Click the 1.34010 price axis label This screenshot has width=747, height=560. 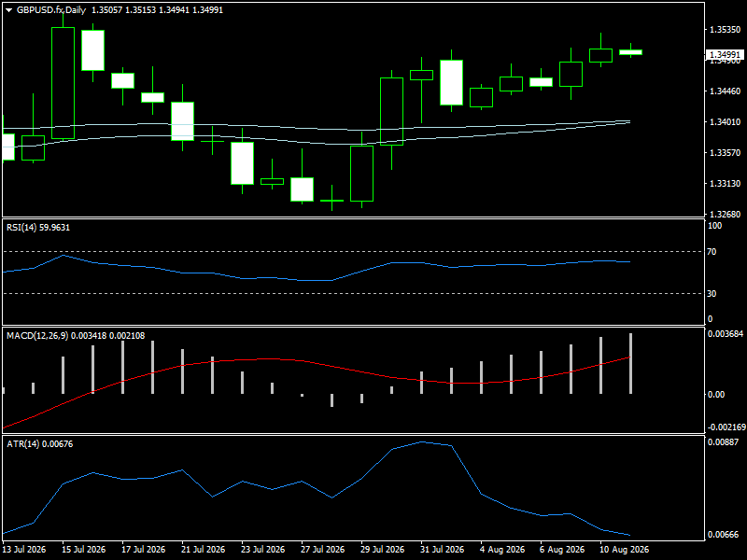click(x=726, y=122)
